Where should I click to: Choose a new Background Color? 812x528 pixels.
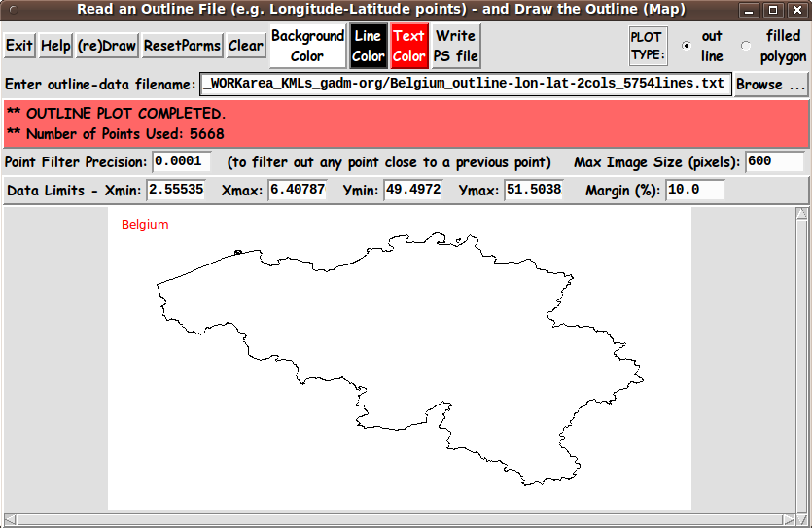(307, 46)
